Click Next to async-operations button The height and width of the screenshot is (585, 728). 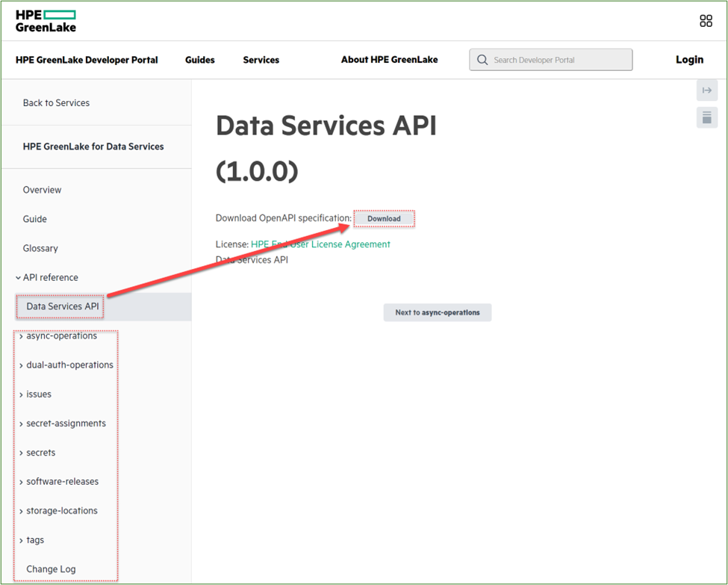click(438, 312)
